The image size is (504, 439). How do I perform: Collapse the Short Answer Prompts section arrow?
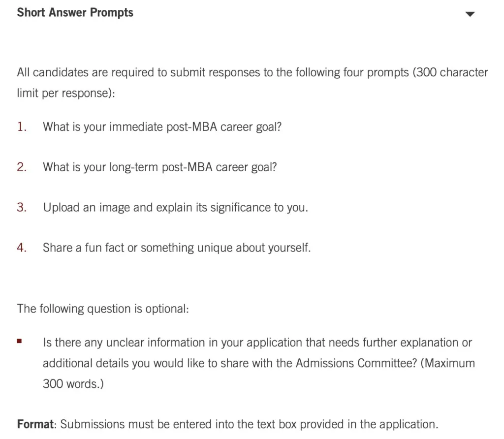[470, 14]
